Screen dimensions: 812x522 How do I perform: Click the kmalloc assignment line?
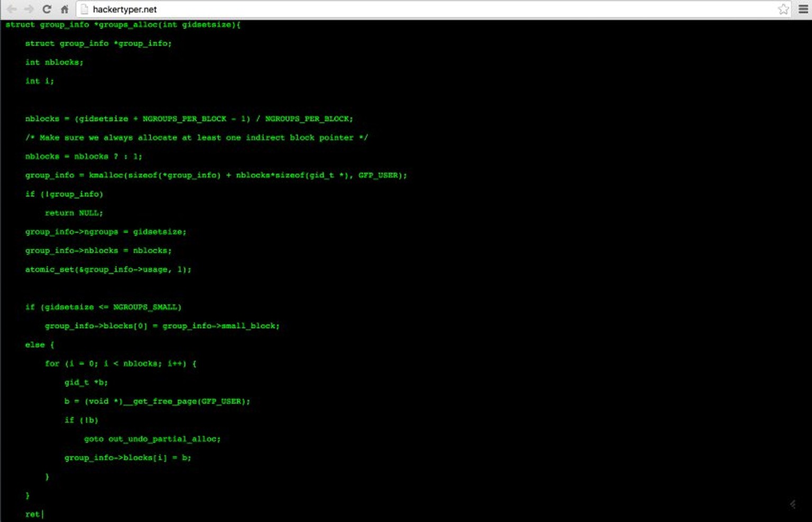pyautogui.click(x=216, y=175)
